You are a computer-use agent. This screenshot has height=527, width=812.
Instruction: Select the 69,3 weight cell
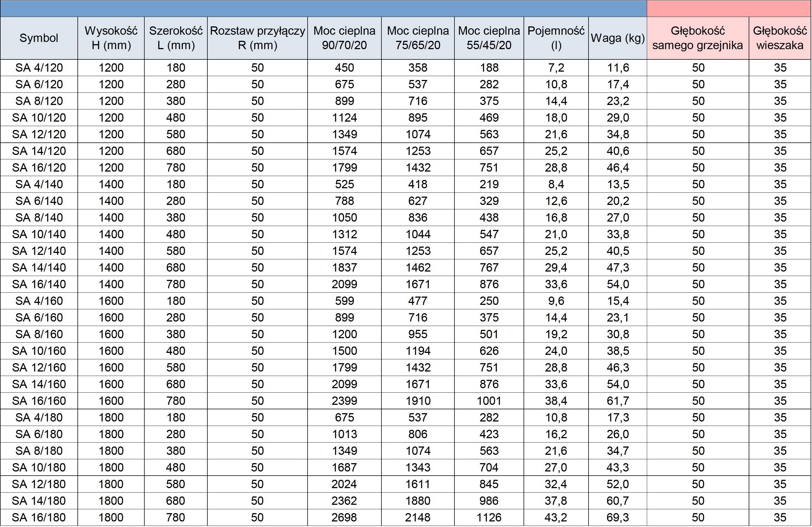tap(617, 518)
